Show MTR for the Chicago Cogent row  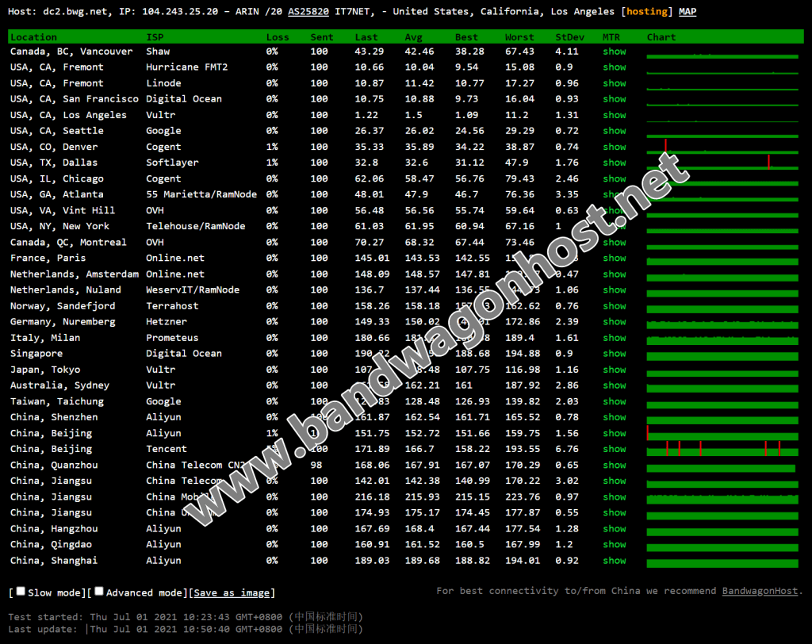pyautogui.click(x=615, y=178)
